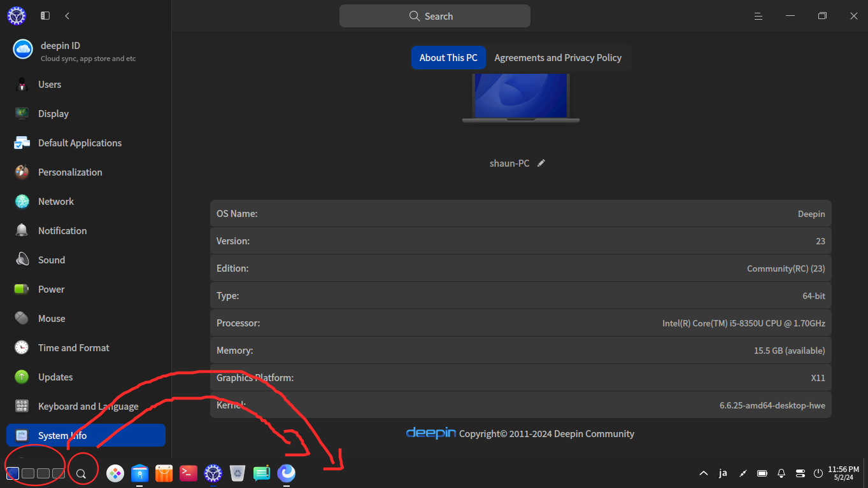Viewport: 868px width, 488px height.
Task: Go back using the title bar arrow
Action: [68, 15]
